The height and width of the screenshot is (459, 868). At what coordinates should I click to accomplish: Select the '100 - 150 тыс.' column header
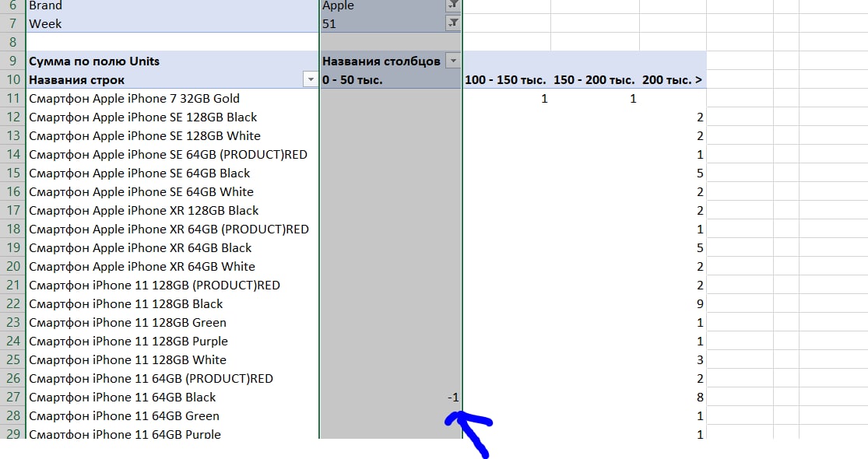[x=506, y=79]
